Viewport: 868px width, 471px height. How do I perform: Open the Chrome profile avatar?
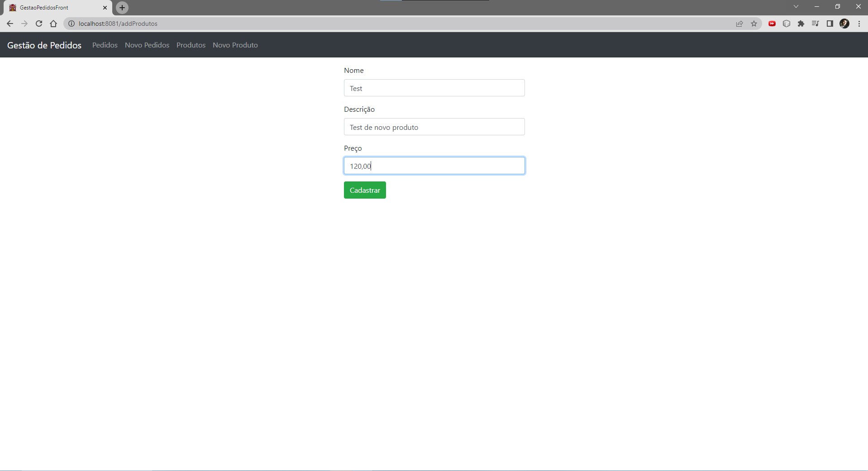pyautogui.click(x=844, y=24)
